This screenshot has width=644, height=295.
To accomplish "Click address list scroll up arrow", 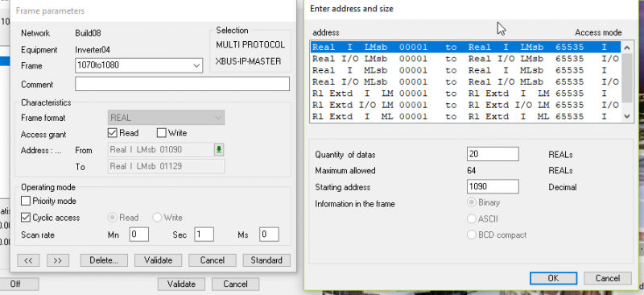I will click(x=626, y=48).
